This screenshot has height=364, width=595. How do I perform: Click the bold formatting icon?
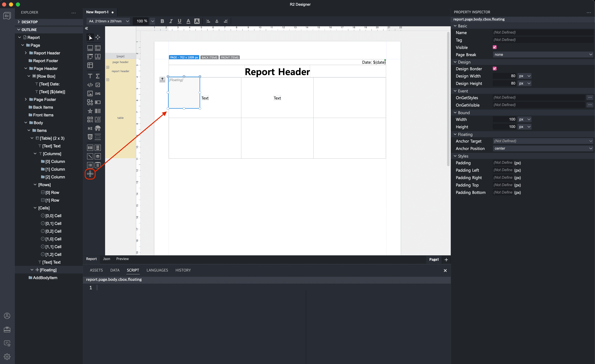coord(162,21)
